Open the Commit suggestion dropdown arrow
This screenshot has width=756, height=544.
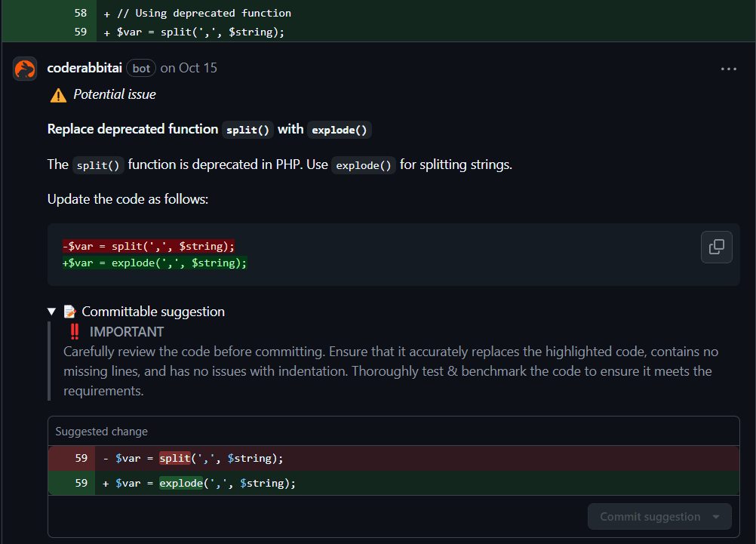coord(716,517)
